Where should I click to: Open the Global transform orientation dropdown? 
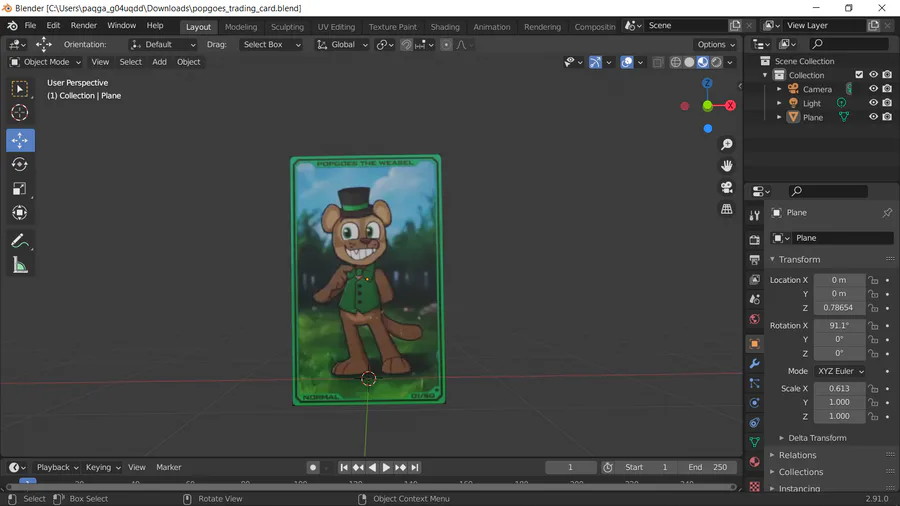pos(342,45)
